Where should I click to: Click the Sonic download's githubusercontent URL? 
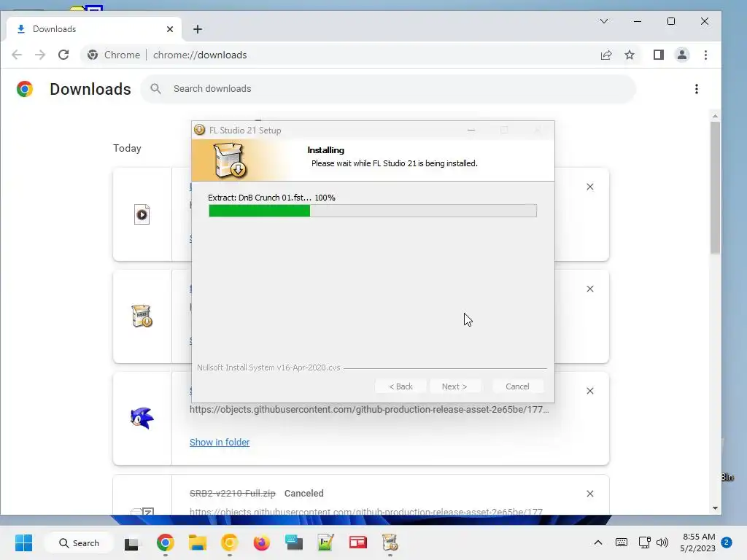point(369,410)
